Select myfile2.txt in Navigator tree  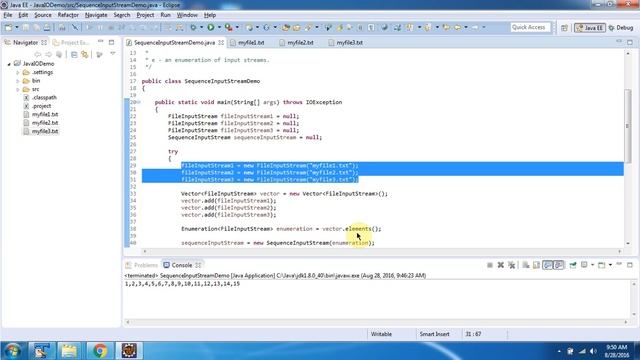45,123
